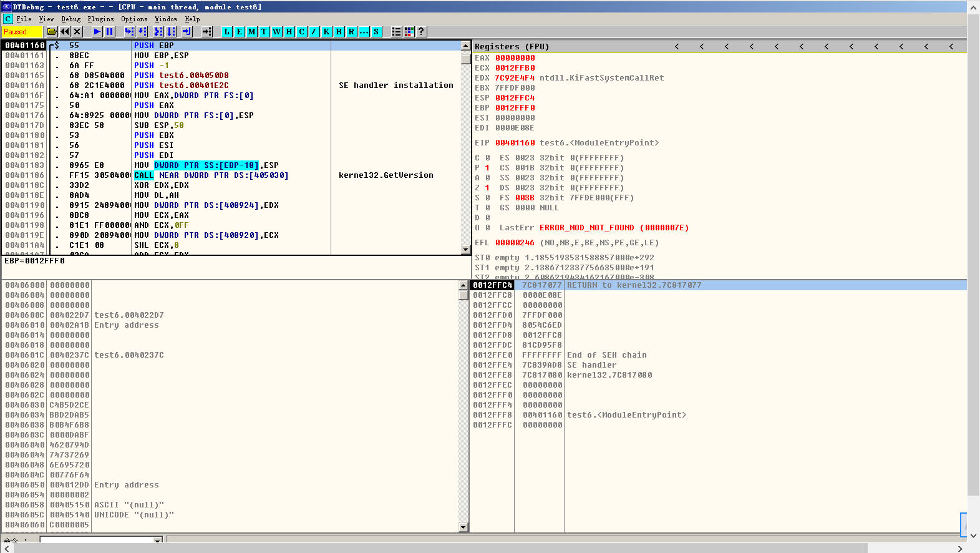Open the Help menu
This screenshot has width=980, height=553.
click(192, 19)
